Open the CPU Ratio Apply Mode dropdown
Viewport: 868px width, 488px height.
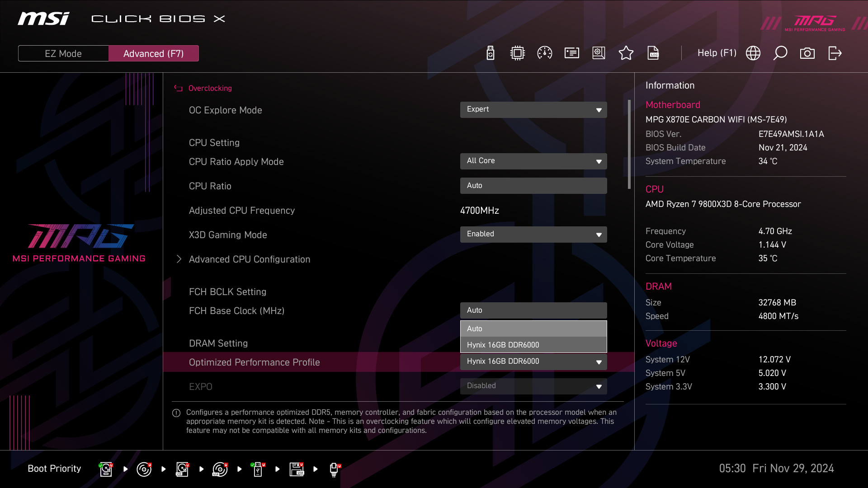533,161
